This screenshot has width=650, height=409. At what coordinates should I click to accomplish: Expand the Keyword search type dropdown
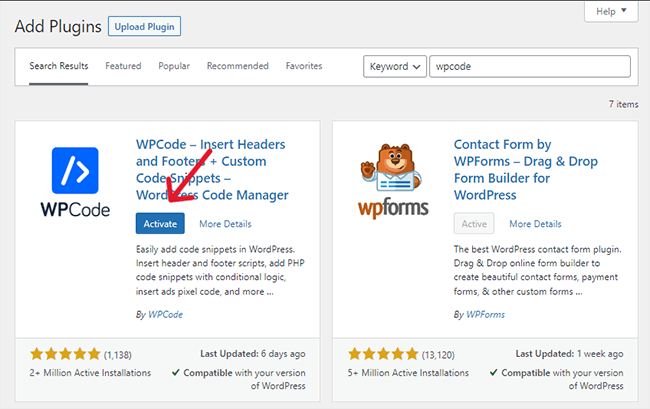coord(395,66)
